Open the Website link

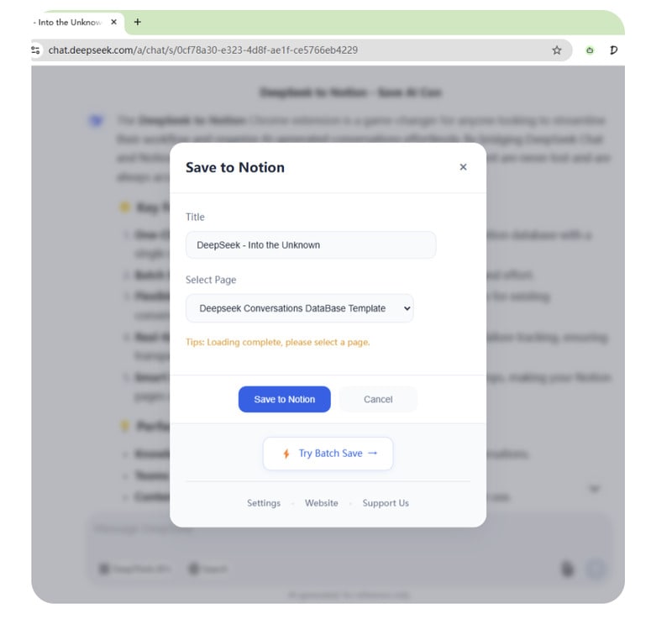[x=322, y=503]
